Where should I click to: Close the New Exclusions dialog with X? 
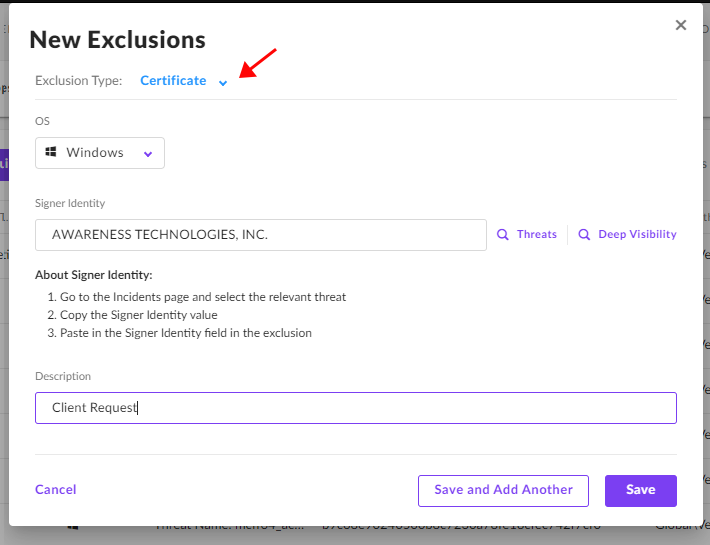tap(681, 25)
